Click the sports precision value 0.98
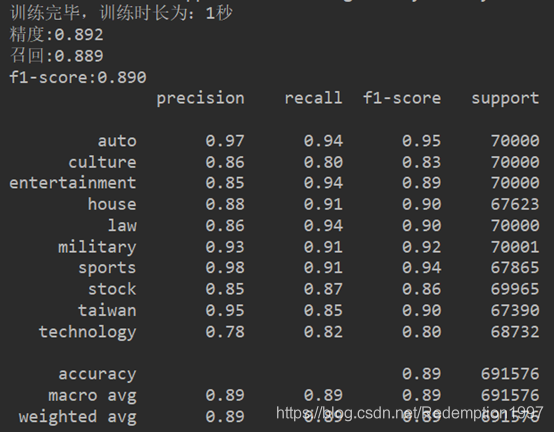Viewport: 554px width, 432px height. tap(225, 268)
